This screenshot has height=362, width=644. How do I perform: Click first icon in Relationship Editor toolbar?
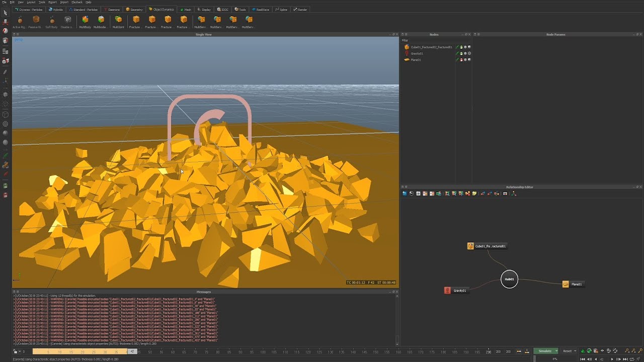pyautogui.click(x=405, y=193)
